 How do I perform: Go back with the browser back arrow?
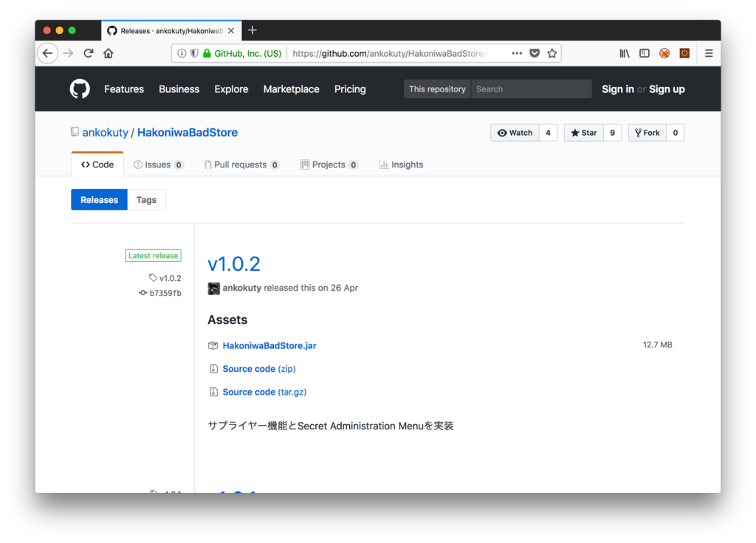[47, 53]
